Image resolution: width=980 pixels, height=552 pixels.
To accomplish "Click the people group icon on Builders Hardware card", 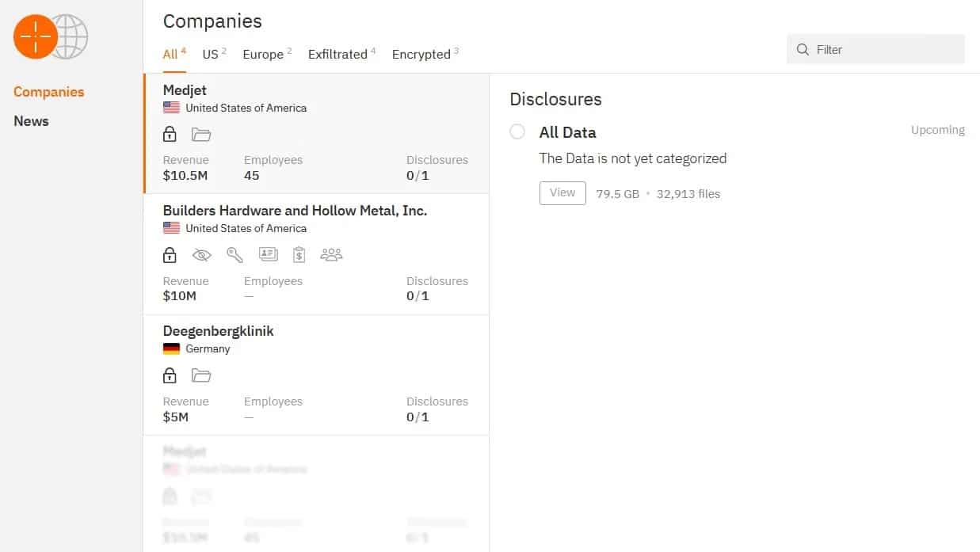I will point(331,255).
